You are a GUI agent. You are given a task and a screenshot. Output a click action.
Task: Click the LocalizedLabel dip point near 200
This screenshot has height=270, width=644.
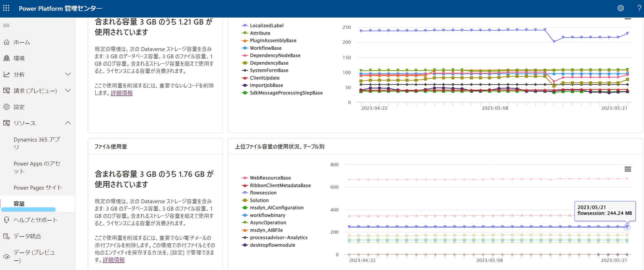554,41
